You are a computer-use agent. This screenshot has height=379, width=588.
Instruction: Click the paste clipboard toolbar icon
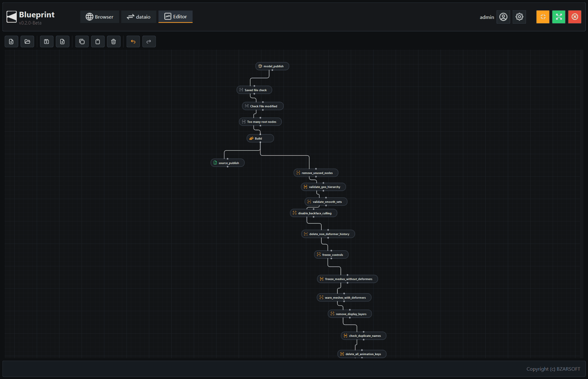coord(98,42)
